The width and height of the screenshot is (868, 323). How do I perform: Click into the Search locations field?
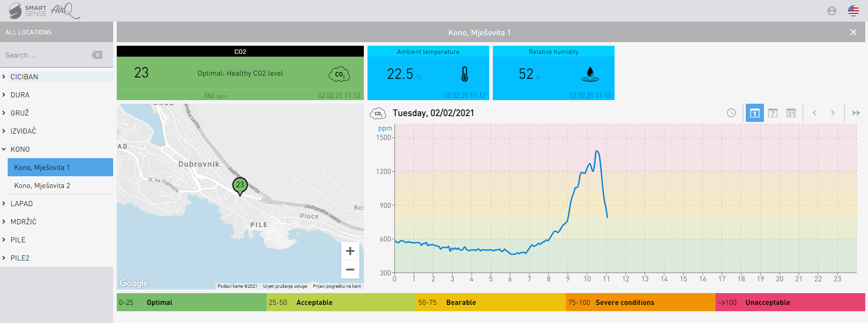45,55
